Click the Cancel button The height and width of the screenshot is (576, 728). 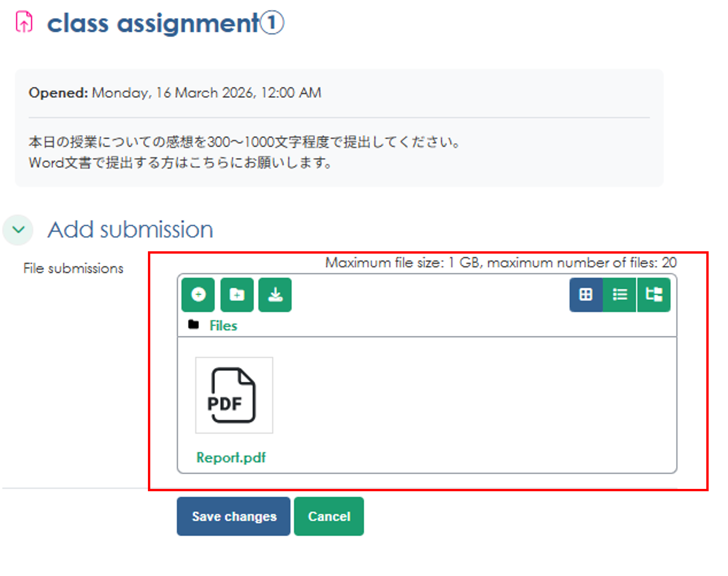tap(328, 516)
